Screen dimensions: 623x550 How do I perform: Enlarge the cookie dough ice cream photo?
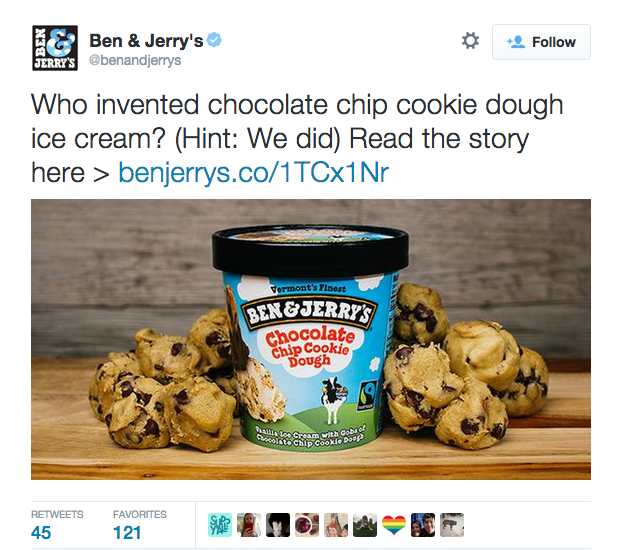coord(311,339)
